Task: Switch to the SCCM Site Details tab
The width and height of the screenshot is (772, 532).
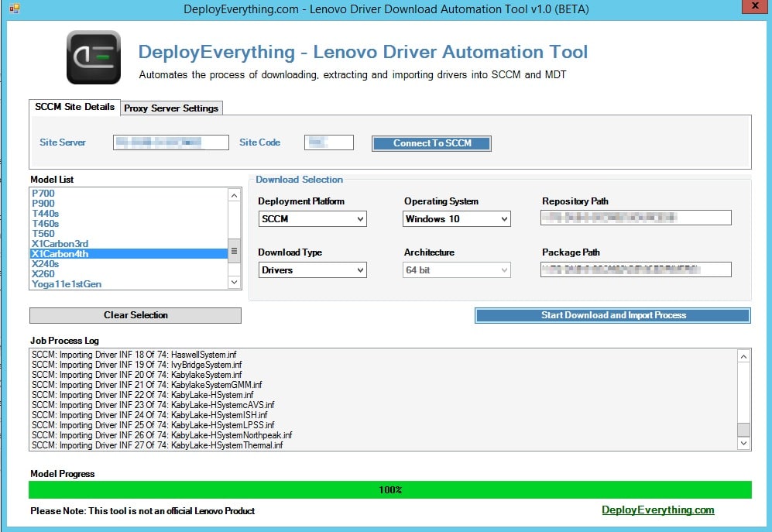Action: coord(74,107)
